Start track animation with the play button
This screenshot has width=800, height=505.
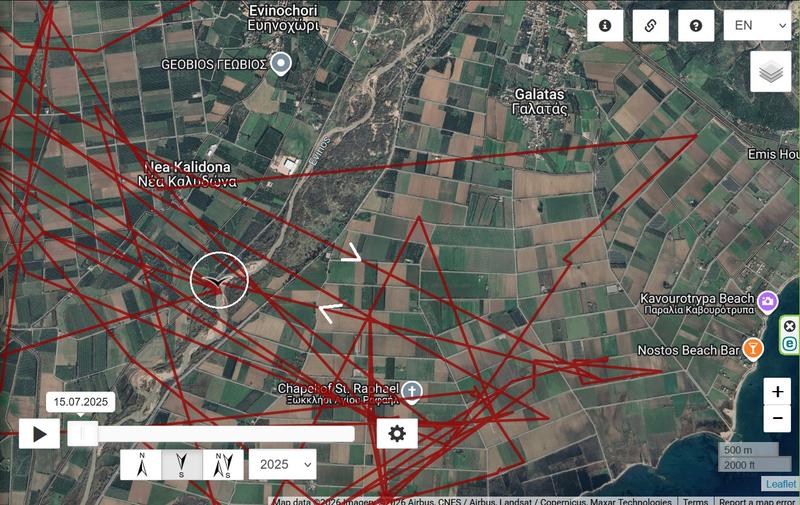39,434
